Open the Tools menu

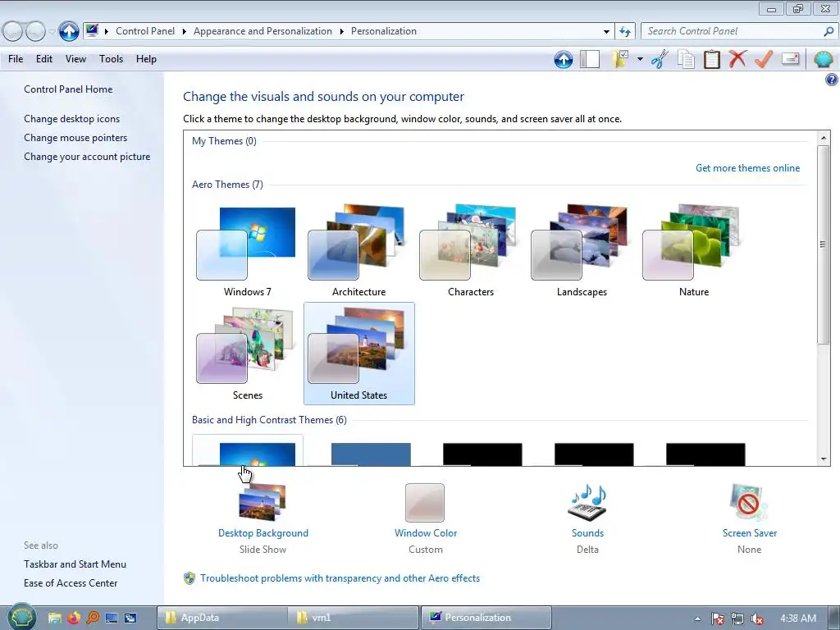111,59
